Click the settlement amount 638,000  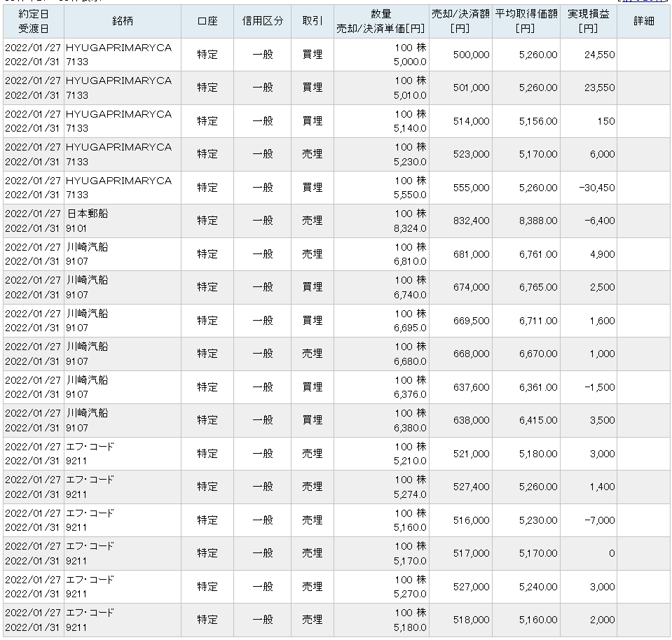[x=471, y=420]
